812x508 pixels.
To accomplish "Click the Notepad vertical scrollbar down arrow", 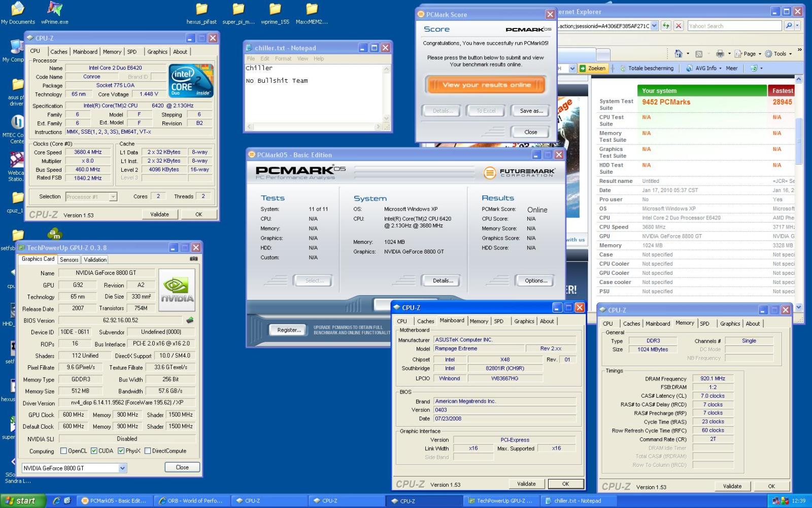I will click(x=386, y=119).
